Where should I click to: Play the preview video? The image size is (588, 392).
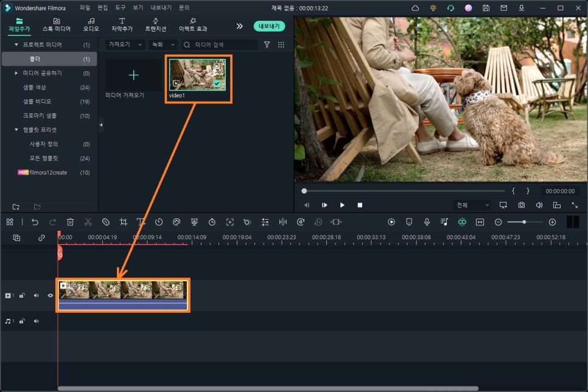coord(342,205)
